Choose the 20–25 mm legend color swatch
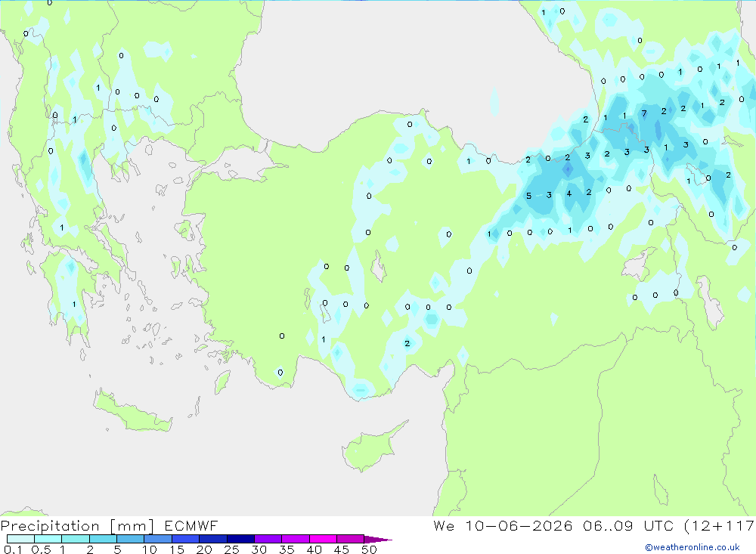 (213, 539)
